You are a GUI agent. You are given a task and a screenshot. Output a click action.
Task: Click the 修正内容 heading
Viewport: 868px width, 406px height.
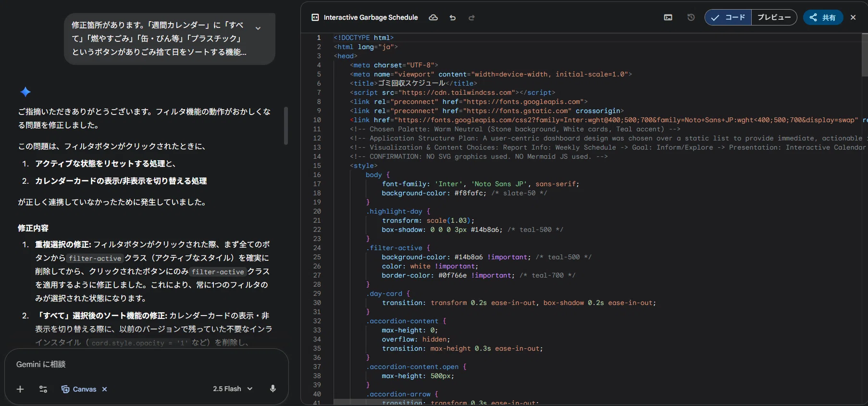33,228
